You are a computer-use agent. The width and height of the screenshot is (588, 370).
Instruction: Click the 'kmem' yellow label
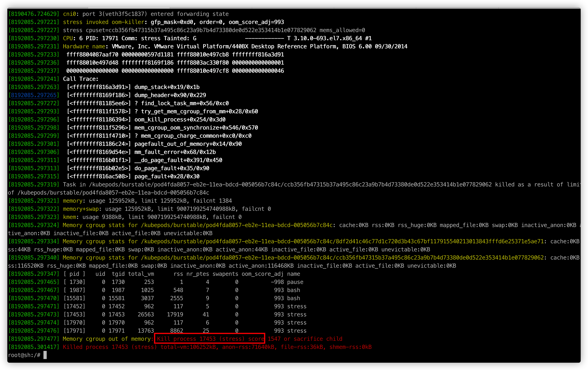coord(69,217)
